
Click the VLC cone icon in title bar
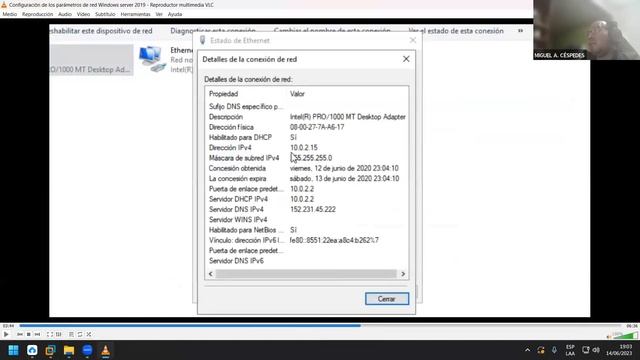4,5
